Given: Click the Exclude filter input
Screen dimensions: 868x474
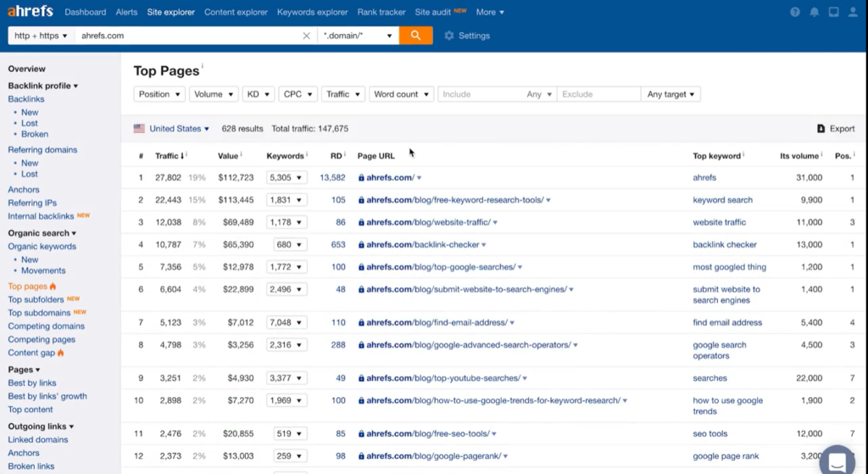Looking at the screenshot, I should (598, 94).
